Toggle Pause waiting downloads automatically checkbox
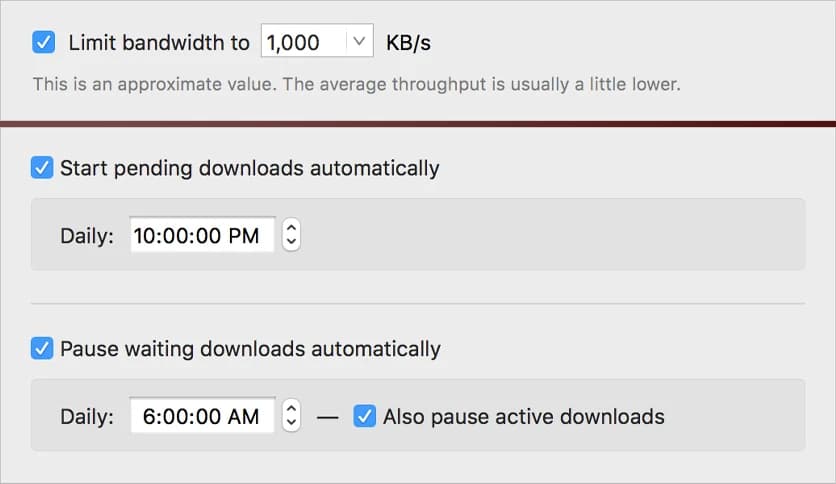Viewport: 836px width, 484px height. (x=42, y=349)
